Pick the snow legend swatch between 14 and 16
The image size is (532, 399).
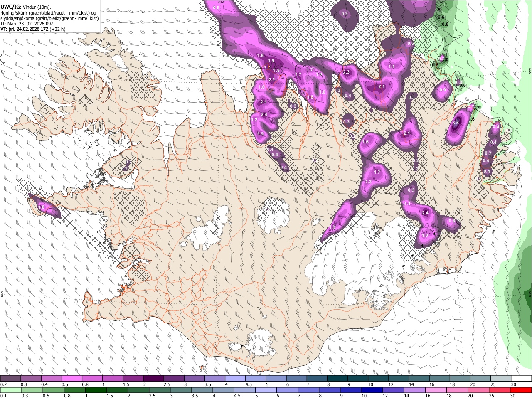[419, 378]
